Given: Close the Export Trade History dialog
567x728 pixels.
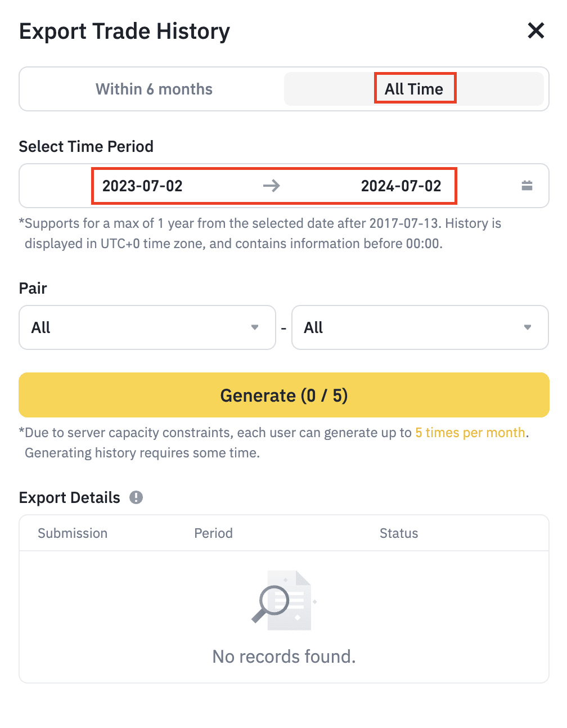Looking at the screenshot, I should click(536, 30).
